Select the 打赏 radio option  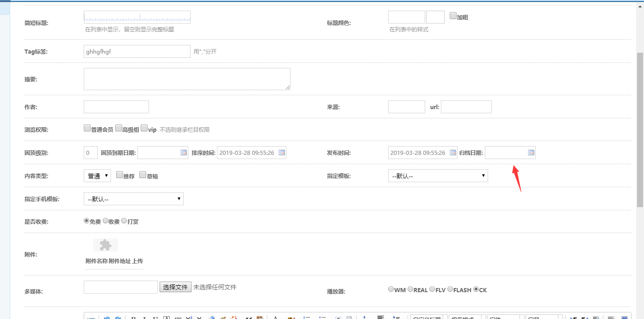tap(124, 221)
